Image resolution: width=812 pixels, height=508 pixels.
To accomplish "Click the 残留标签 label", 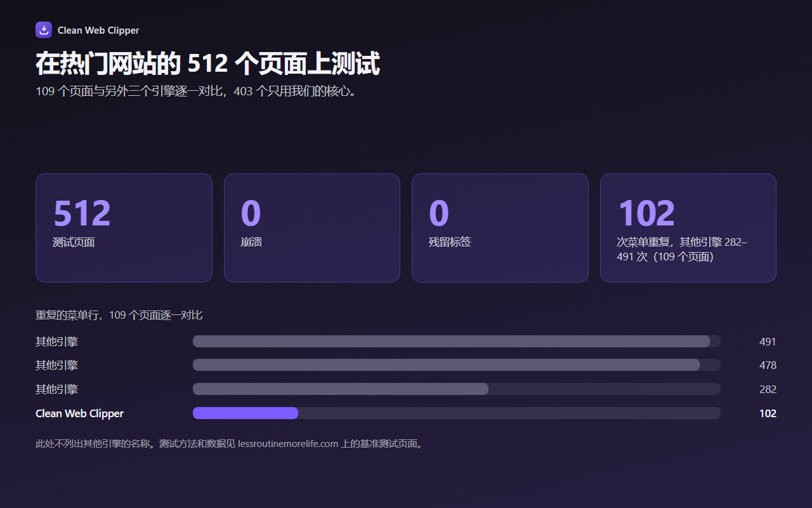I will pos(450,242).
